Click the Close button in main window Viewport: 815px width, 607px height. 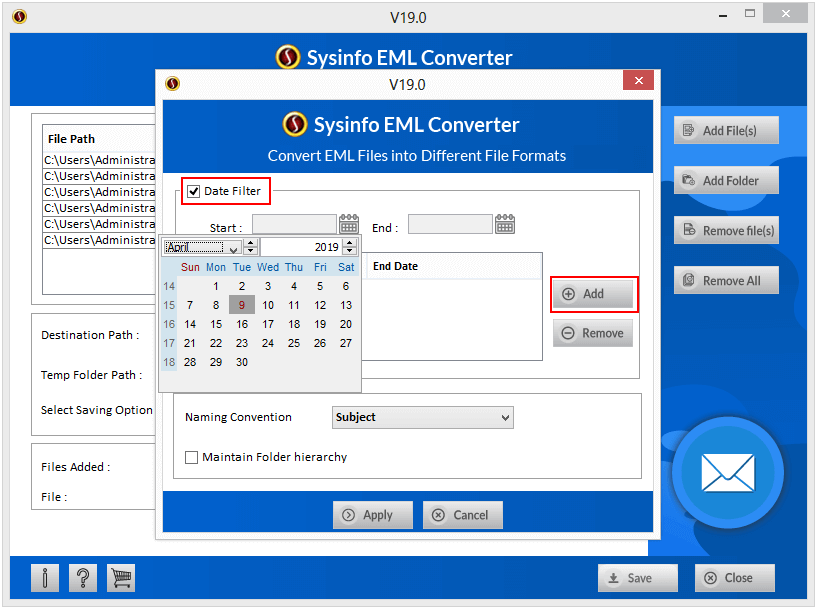coord(734,578)
